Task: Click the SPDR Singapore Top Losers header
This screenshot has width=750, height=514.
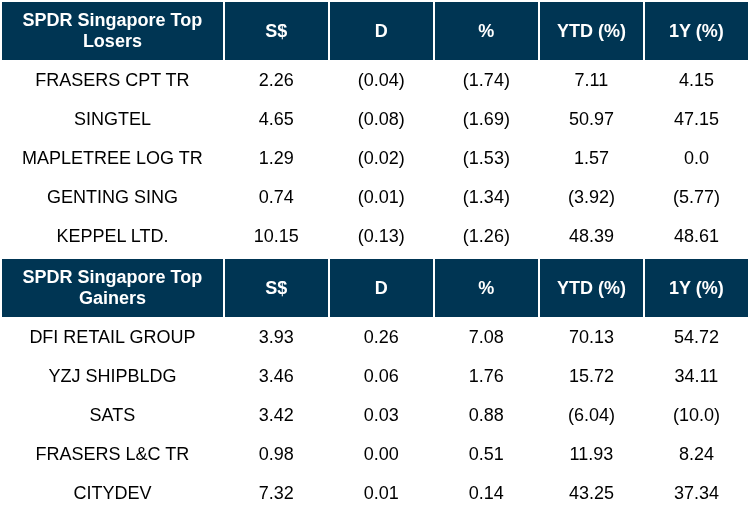Action: 112,31
